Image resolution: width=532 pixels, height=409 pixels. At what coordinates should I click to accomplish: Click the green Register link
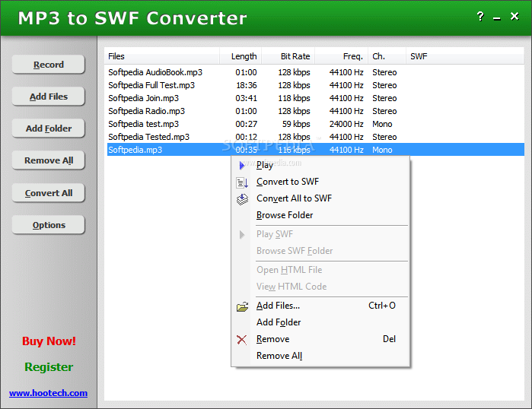coord(49,367)
